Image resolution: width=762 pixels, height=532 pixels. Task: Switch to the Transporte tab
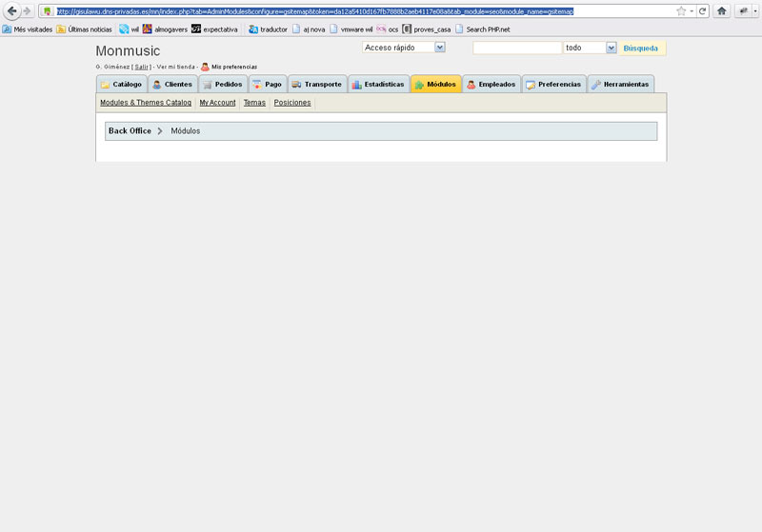[x=317, y=85]
